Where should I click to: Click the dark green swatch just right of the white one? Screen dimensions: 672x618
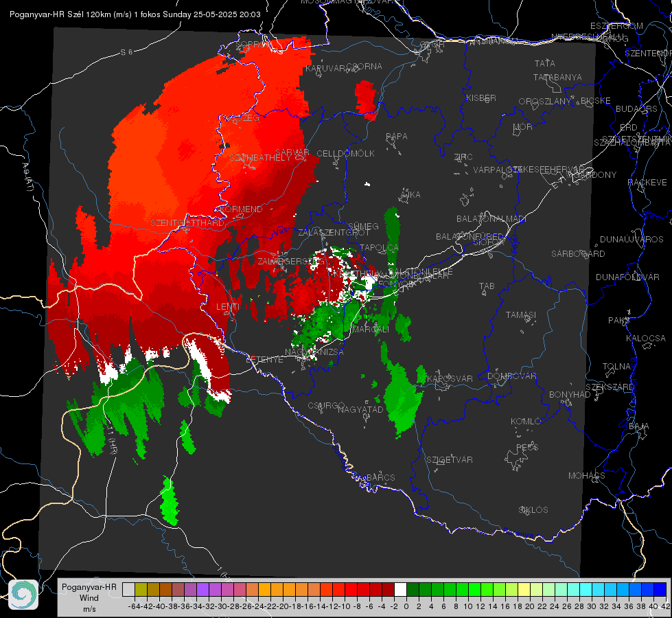[x=413, y=590]
